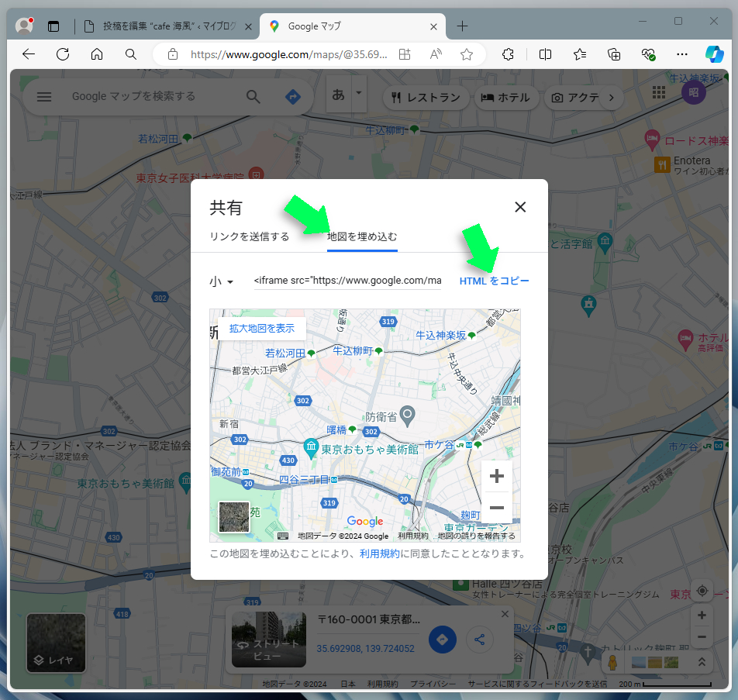
Task: Click the browser address bar URL
Action: pyautogui.click(x=289, y=54)
